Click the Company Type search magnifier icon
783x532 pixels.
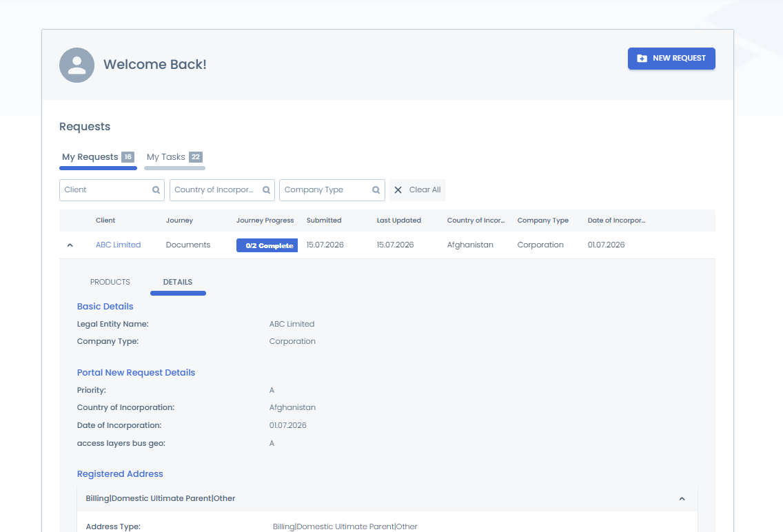click(376, 190)
